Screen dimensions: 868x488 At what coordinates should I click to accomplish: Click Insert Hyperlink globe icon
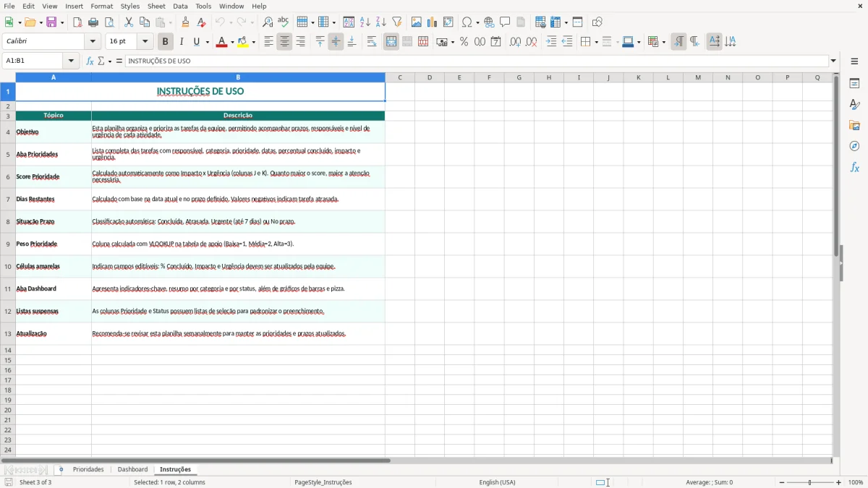click(x=489, y=22)
